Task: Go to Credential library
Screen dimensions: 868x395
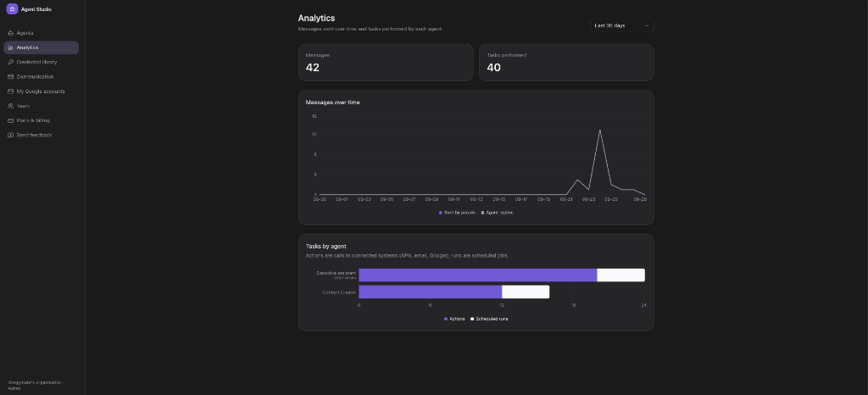Action: [x=41, y=62]
